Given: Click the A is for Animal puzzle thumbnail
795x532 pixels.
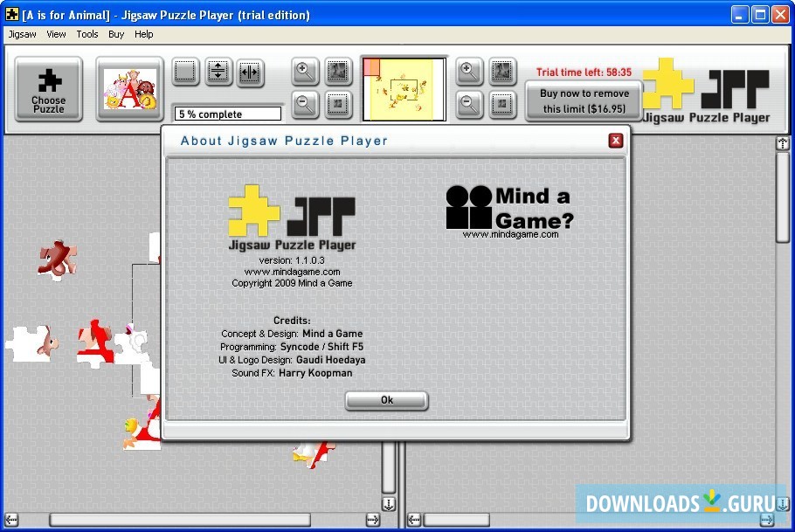Looking at the screenshot, I should pos(129,88).
